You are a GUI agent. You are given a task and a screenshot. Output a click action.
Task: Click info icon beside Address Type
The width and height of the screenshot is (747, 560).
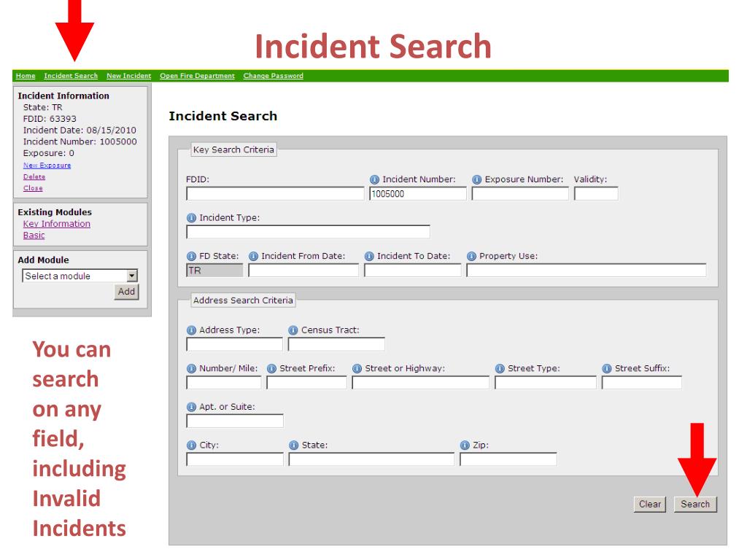(x=192, y=330)
